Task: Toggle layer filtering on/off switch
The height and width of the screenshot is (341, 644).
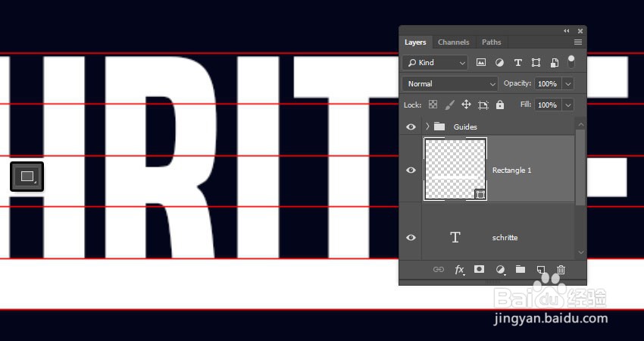Action: (571, 61)
